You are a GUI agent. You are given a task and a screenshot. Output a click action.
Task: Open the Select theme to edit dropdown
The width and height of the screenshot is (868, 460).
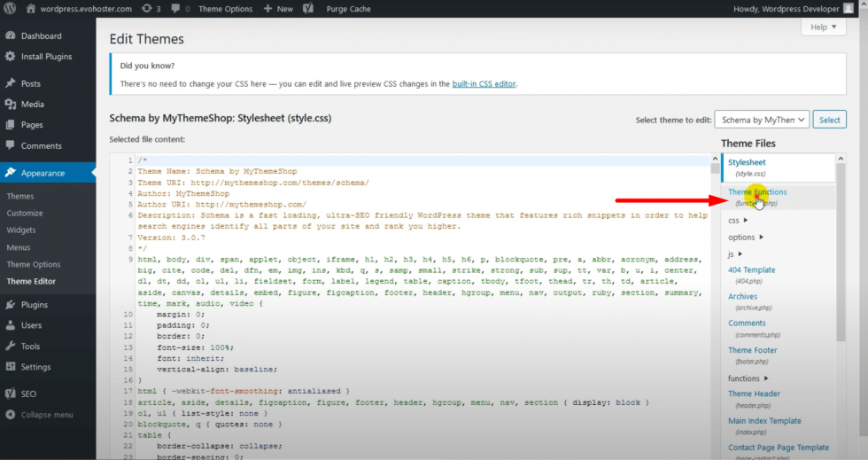(x=762, y=120)
